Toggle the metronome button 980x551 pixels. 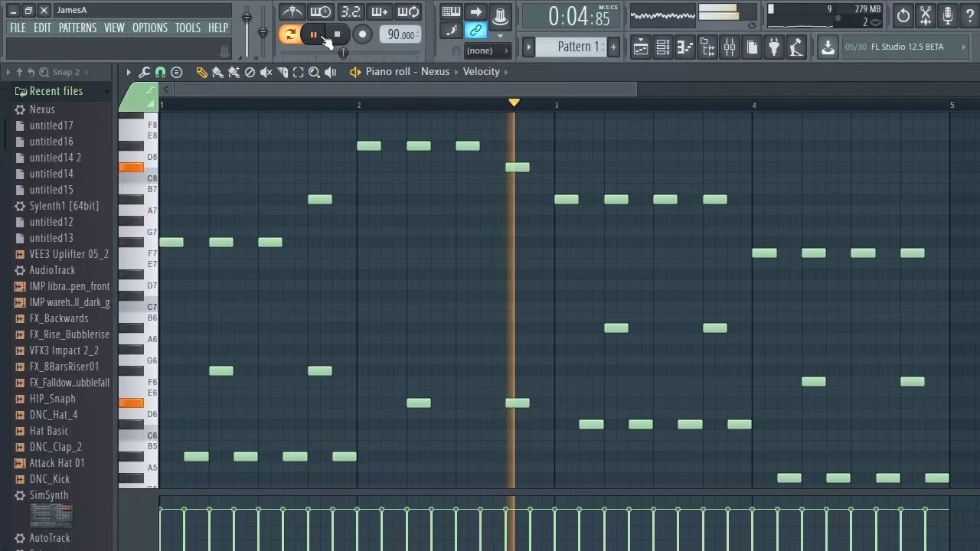coord(292,11)
